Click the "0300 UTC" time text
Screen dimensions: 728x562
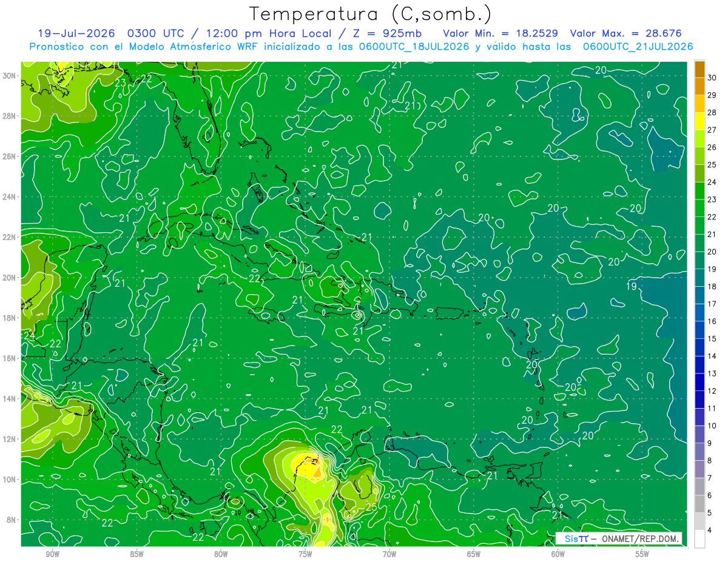[x=157, y=33]
